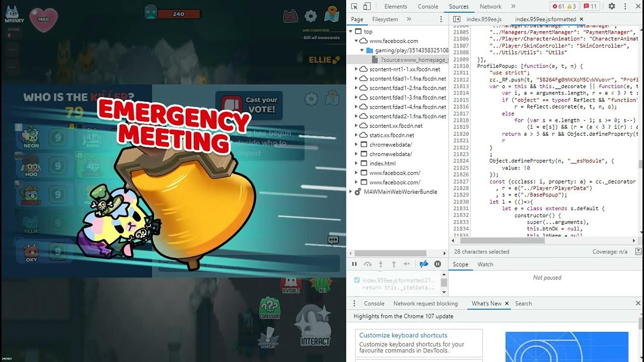This screenshot has width=644, height=362.
Task: Click the Invisible ghost ability
Action: pyautogui.click(x=291, y=285)
